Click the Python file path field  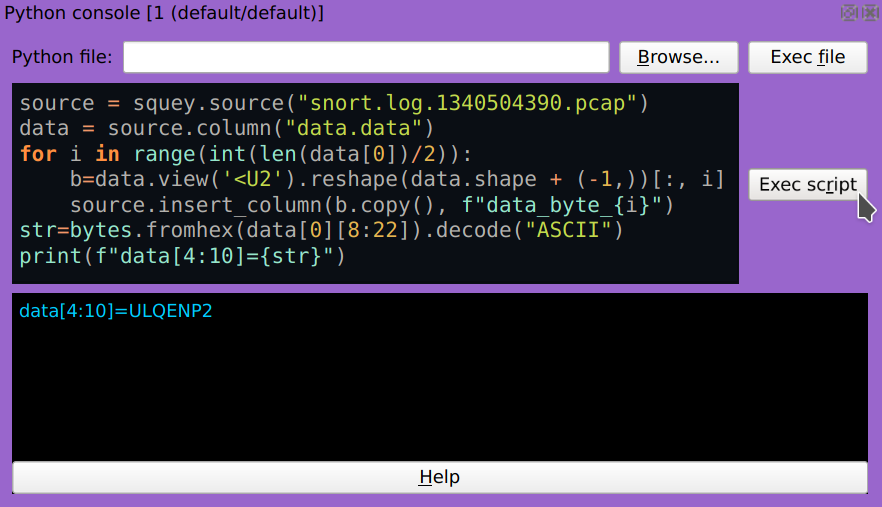(366, 57)
